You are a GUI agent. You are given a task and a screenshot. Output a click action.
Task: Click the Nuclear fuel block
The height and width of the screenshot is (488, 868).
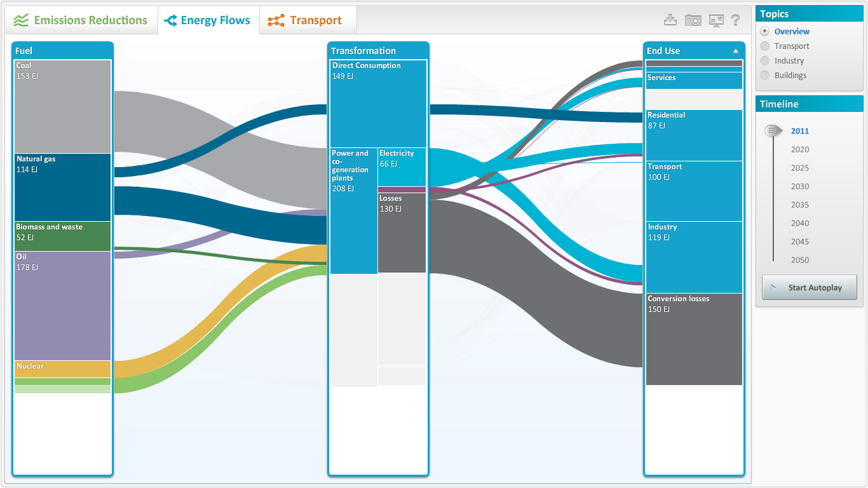click(62, 369)
